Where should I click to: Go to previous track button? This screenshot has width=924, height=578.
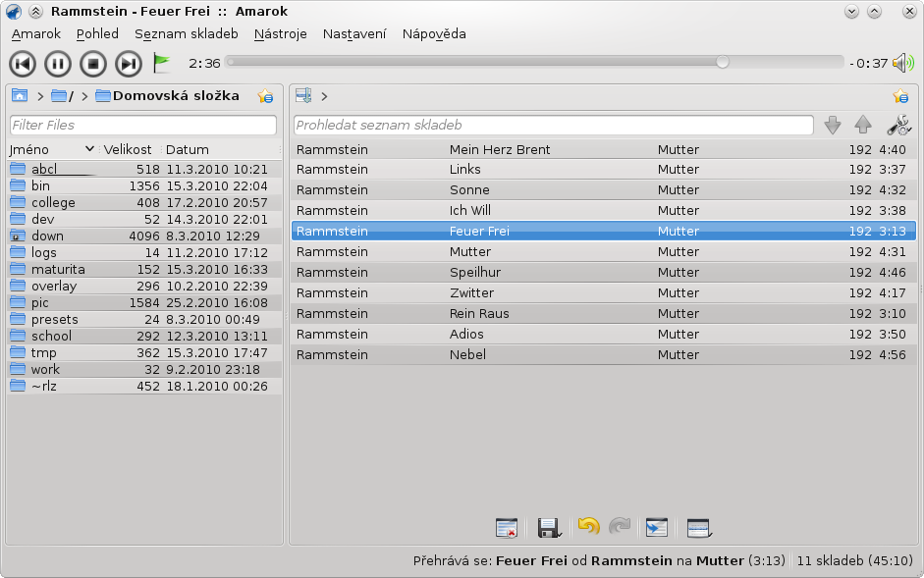(x=23, y=64)
